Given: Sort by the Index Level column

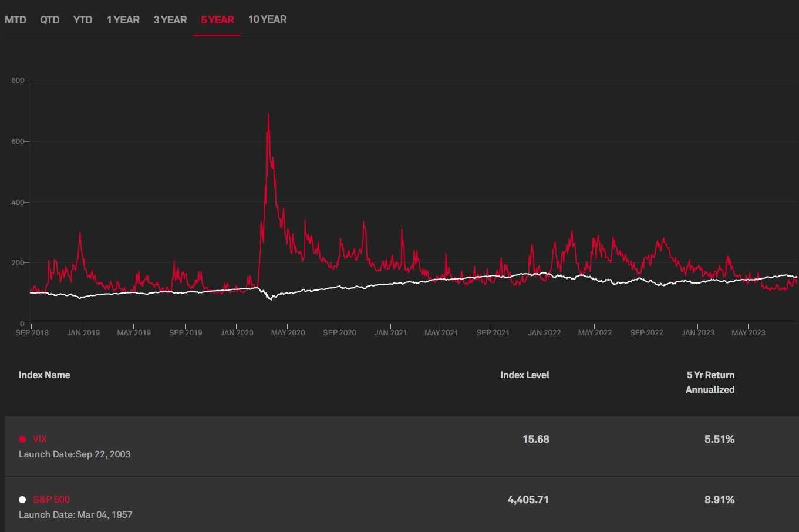Looking at the screenshot, I should point(525,375).
